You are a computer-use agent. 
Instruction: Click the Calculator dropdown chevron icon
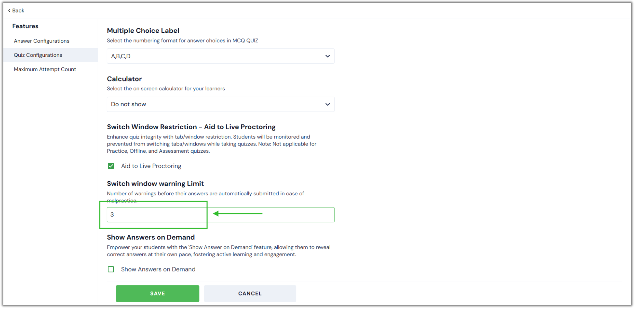click(327, 104)
